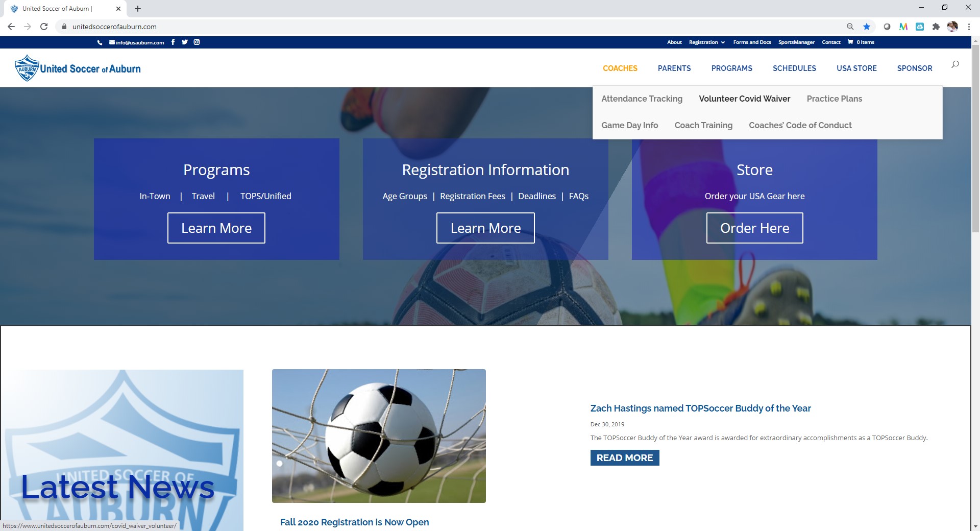
Task: Click the bookmark star icon
Action: (x=867, y=27)
